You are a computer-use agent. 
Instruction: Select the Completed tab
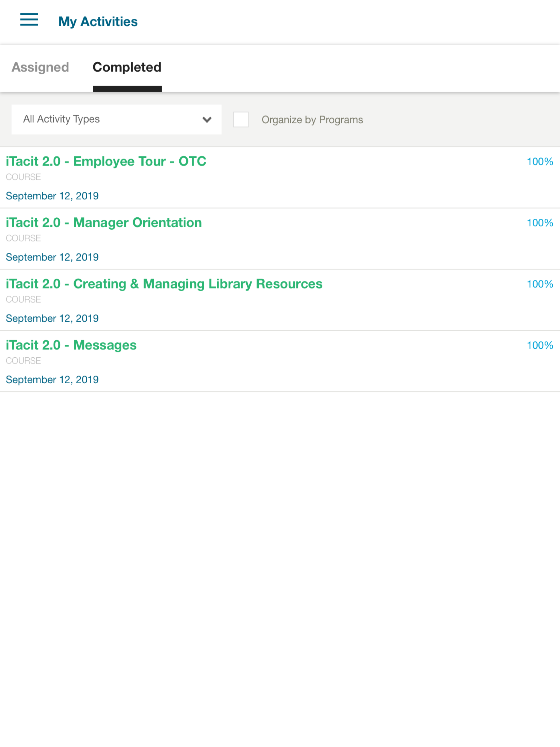[x=127, y=67]
